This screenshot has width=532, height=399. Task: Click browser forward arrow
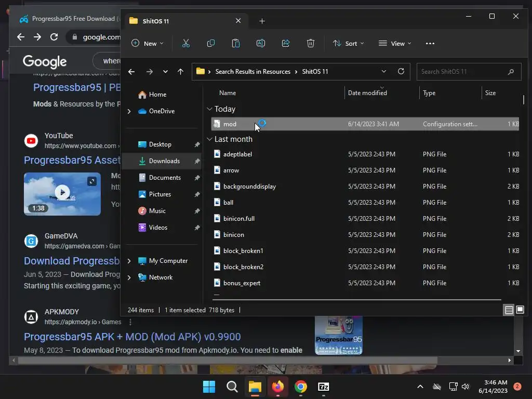[37, 37]
